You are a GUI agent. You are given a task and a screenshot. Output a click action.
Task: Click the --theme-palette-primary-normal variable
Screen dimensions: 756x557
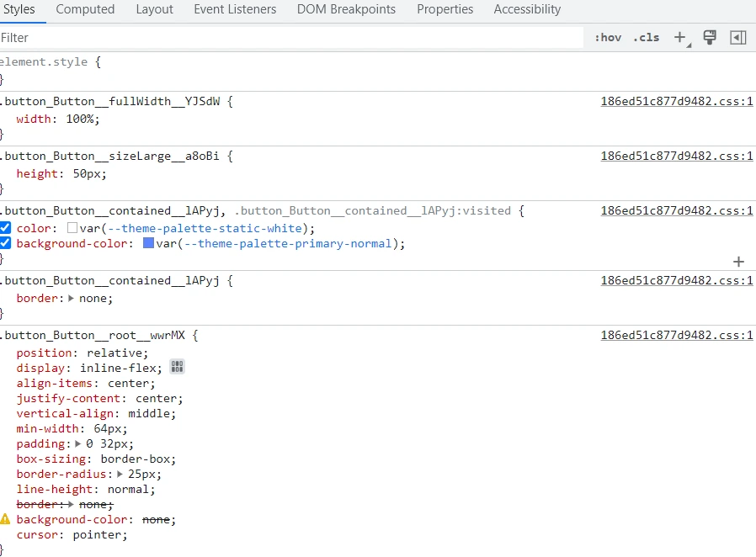click(288, 244)
